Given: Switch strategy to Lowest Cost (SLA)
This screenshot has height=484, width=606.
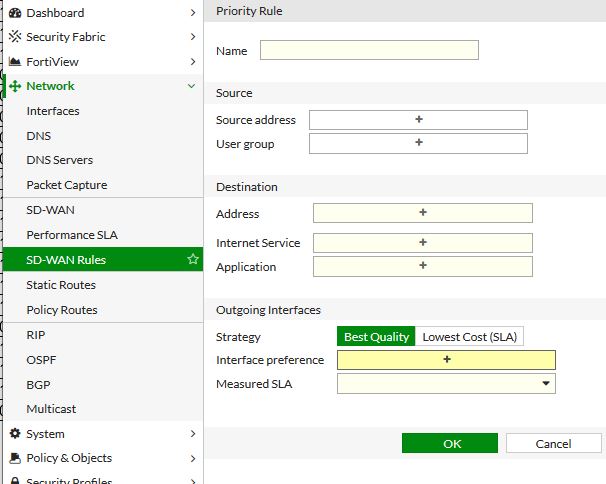Looking at the screenshot, I should pyautogui.click(x=470, y=337).
